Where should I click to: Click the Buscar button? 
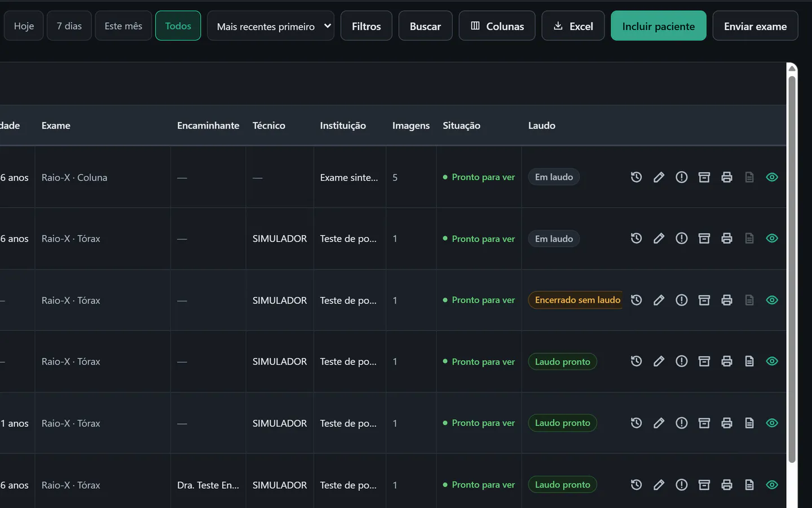coord(425,26)
